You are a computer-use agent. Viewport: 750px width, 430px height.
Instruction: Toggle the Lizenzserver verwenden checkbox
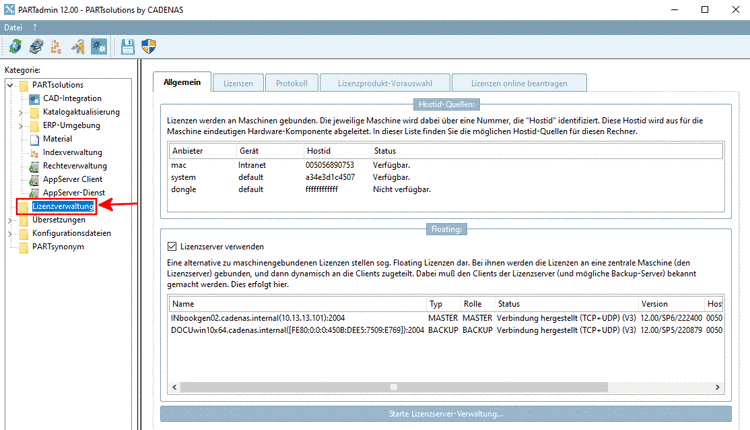click(x=172, y=246)
